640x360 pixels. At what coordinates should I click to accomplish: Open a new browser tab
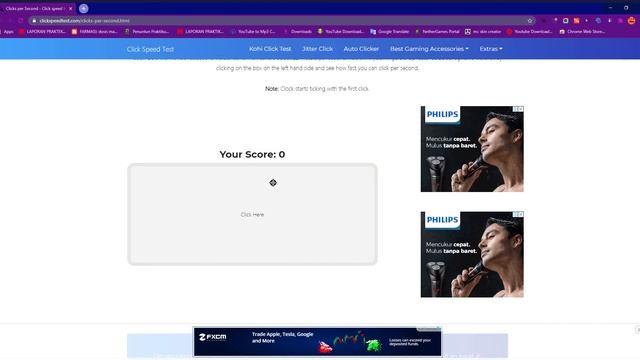pos(84,8)
